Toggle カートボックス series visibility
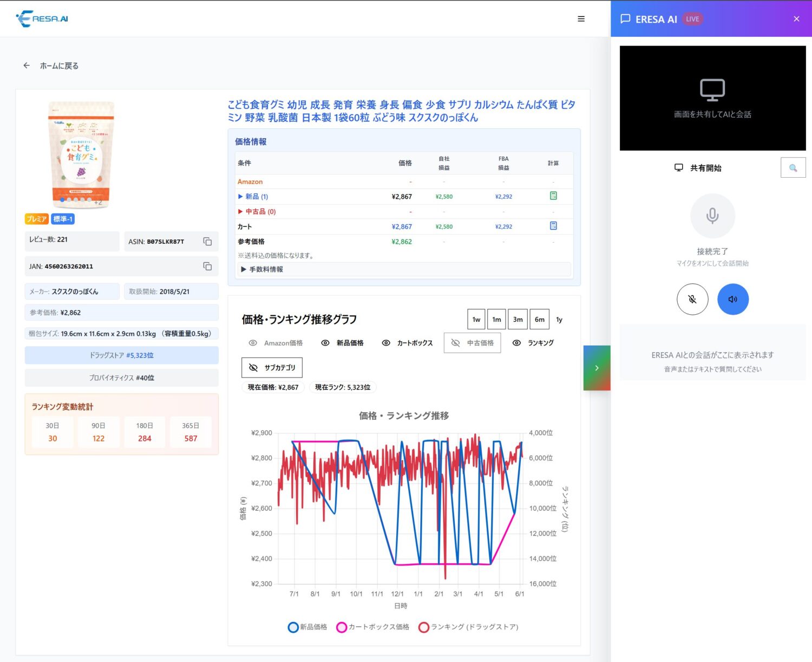 pos(407,343)
